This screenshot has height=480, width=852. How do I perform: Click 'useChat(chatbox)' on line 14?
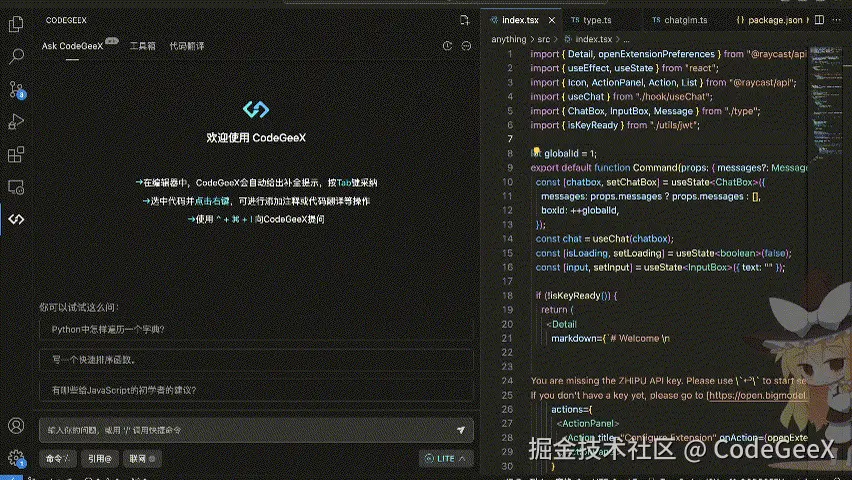point(633,239)
